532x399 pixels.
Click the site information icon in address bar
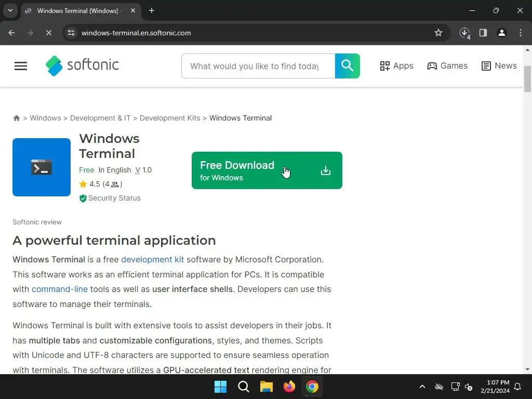click(71, 33)
